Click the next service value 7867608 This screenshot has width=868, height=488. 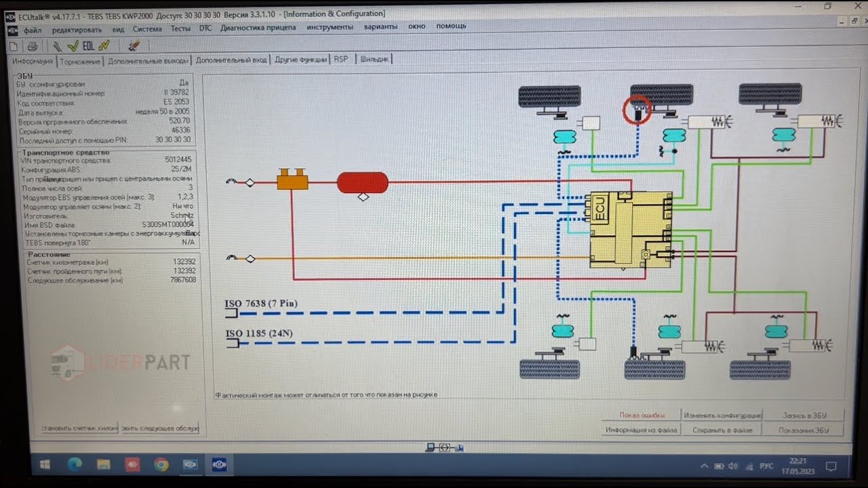(x=183, y=279)
